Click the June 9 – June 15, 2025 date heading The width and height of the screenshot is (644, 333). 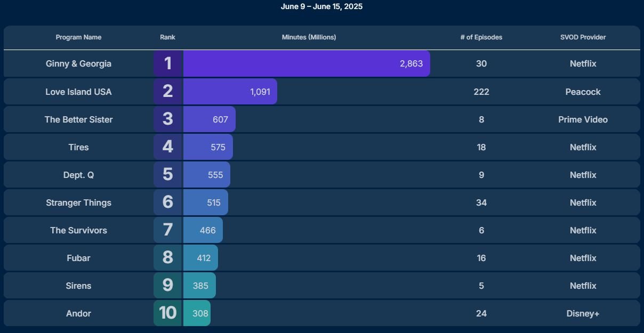[x=322, y=6]
